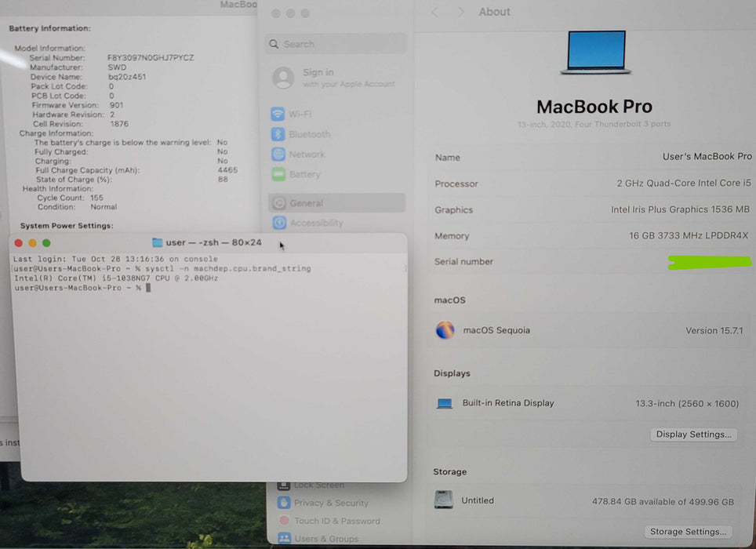Click the Untitled disk drive icon
Image resolution: width=756 pixels, height=549 pixels.
(x=443, y=500)
